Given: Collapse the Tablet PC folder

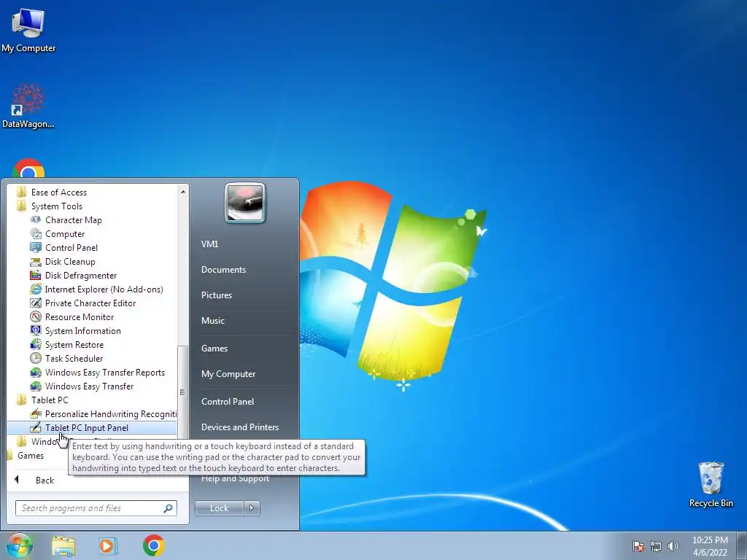Looking at the screenshot, I should click(50, 400).
